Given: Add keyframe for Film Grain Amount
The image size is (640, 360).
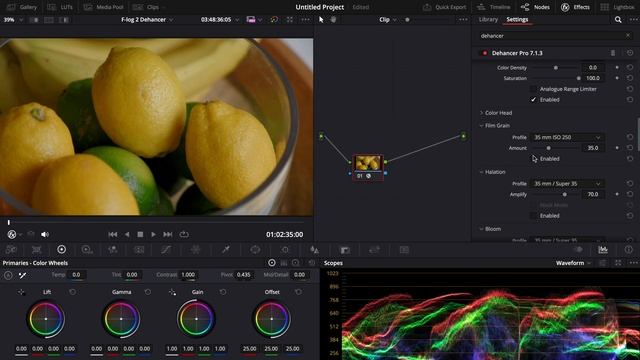Looking at the screenshot, I should tap(617, 148).
